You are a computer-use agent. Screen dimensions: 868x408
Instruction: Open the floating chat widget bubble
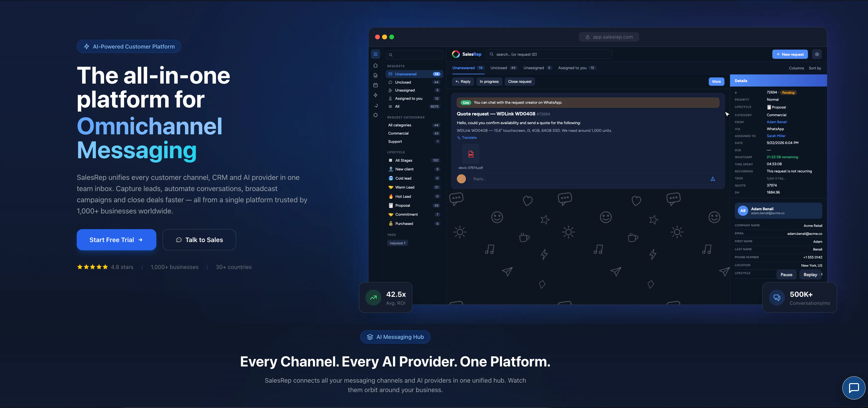854,388
